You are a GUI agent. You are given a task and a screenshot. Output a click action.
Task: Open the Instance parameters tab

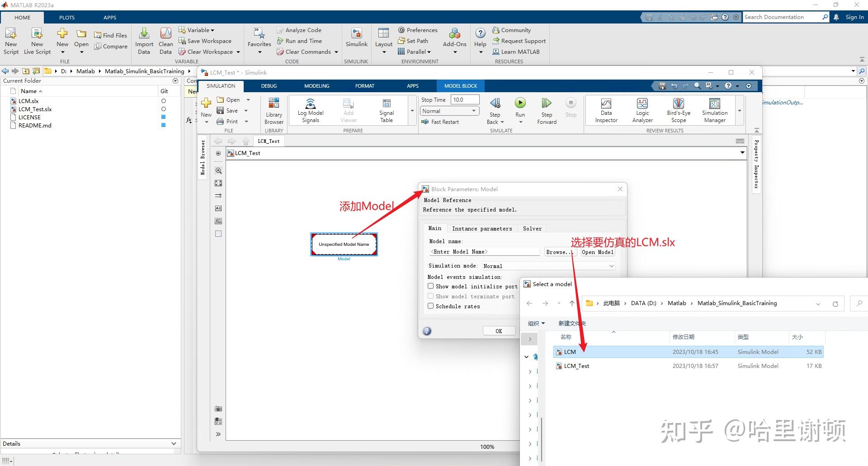(x=482, y=228)
